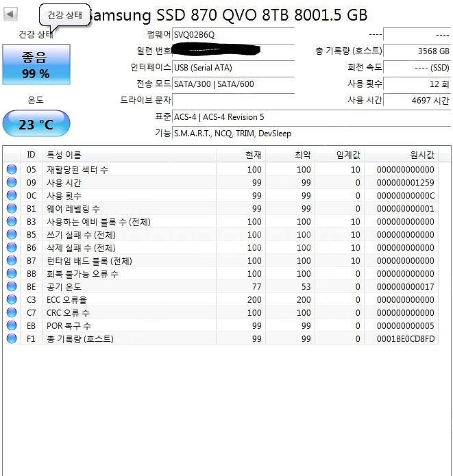453x476 pixels.
Task: Click status icon for B1 웨어 레벨링 수
Action: [x=12, y=208]
